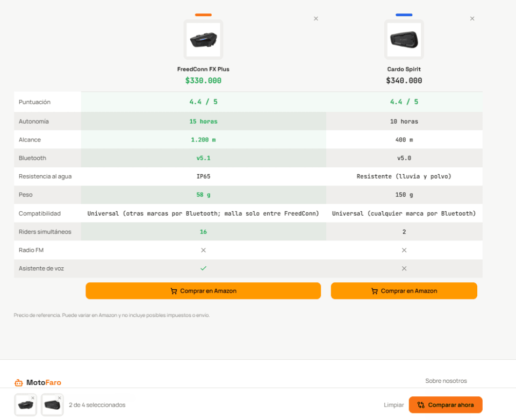Image resolution: width=516 pixels, height=420 pixels.
Task: Buy FreedConn FX Plus on Amazon
Action: pyautogui.click(x=203, y=291)
